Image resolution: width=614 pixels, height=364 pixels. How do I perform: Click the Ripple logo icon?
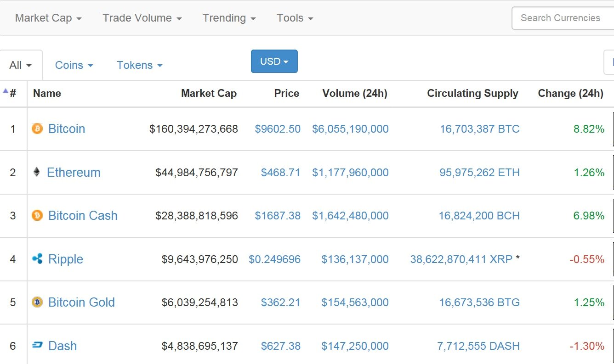point(37,259)
